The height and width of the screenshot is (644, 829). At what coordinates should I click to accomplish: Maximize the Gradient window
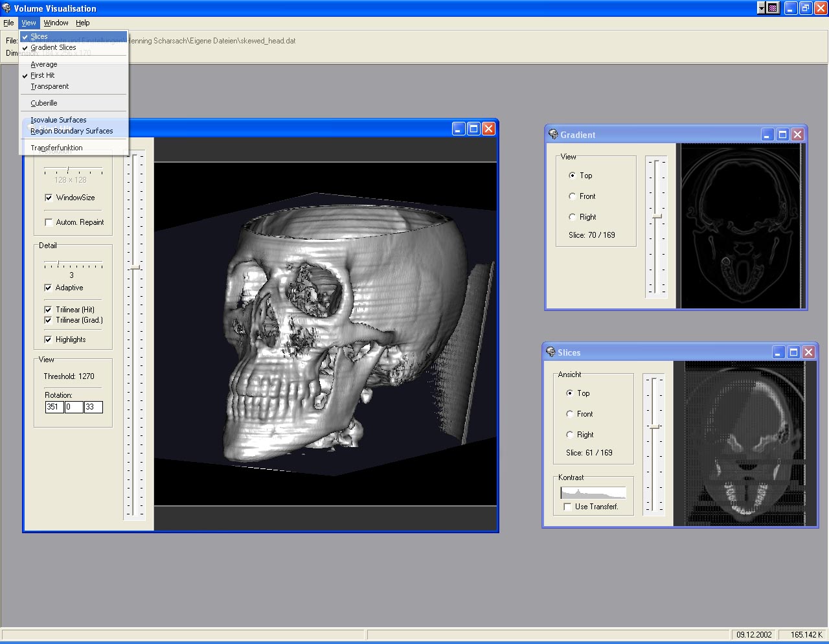782,135
